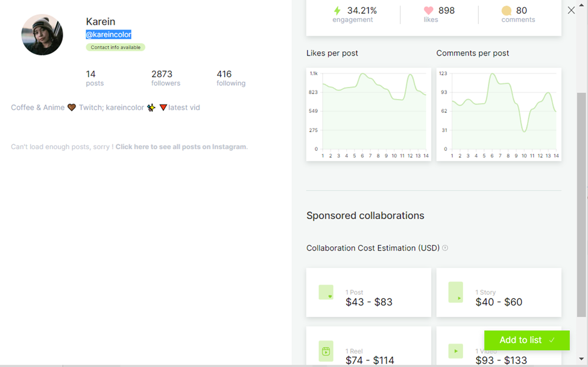This screenshot has width=588, height=367.
Task: Click the 1 Video play icon
Action: coord(456,351)
